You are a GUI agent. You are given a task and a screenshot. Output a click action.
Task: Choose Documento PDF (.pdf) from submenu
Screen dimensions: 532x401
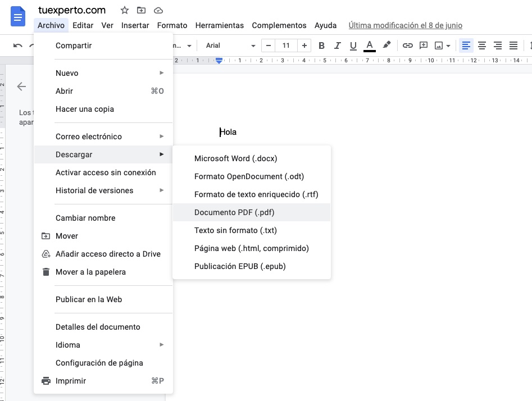pos(234,212)
